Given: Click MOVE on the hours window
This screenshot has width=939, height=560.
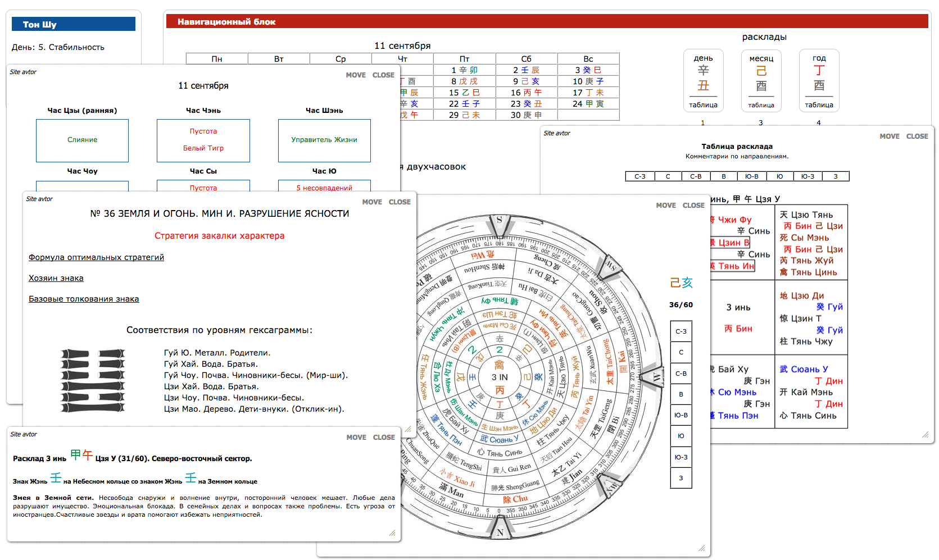Looking at the screenshot, I should point(356,75).
